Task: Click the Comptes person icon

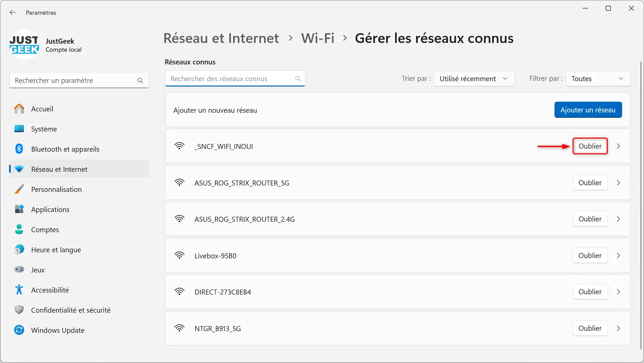Action: tap(19, 229)
